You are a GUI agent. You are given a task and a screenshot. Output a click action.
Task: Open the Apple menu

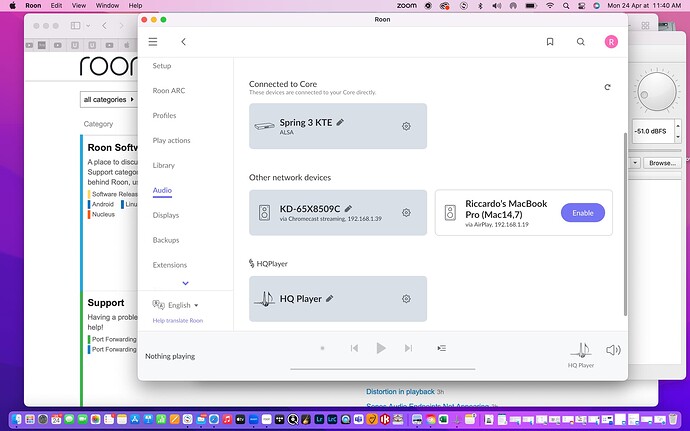click(x=13, y=5)
